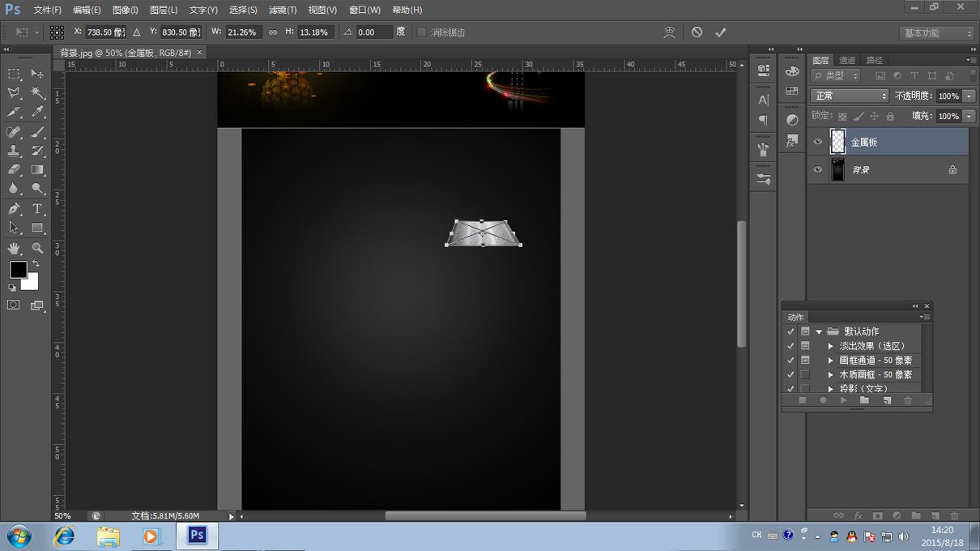Hide the 金属板 layer
The image size is (980, 551).
tap(818, 142)
